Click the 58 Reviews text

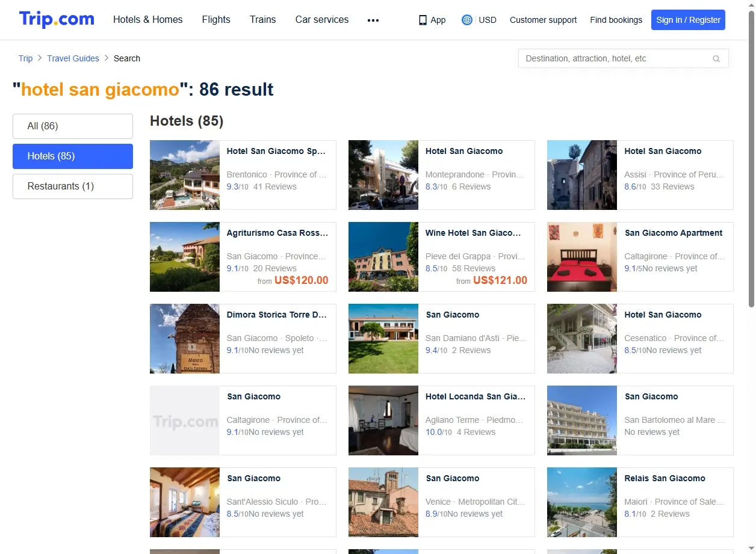pos(474,269)
